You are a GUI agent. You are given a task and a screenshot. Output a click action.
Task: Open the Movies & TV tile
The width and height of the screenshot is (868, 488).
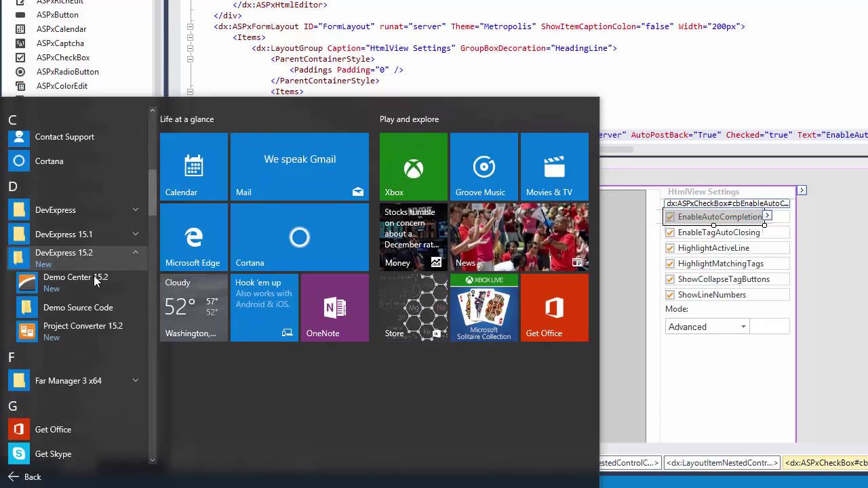[x=555, y=167]
